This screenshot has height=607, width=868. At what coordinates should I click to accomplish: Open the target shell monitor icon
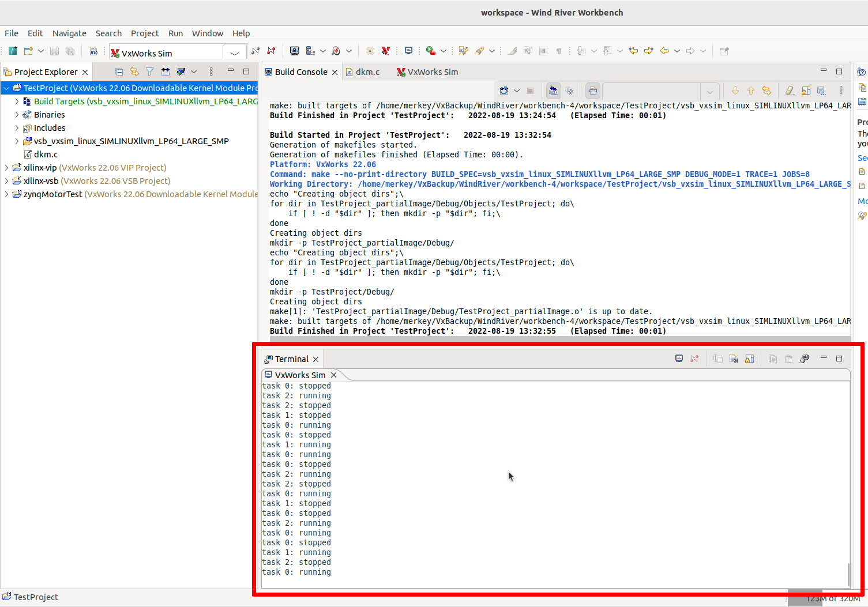click(294, 51)
